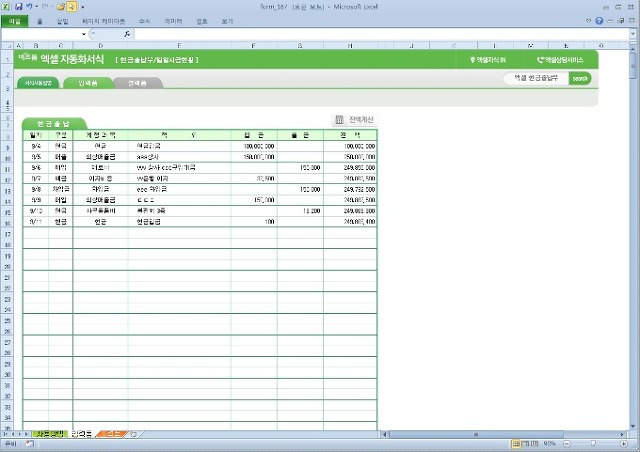640x452 pixels.
Task: Switch to the Data ribbon tab
Action: 173,21
